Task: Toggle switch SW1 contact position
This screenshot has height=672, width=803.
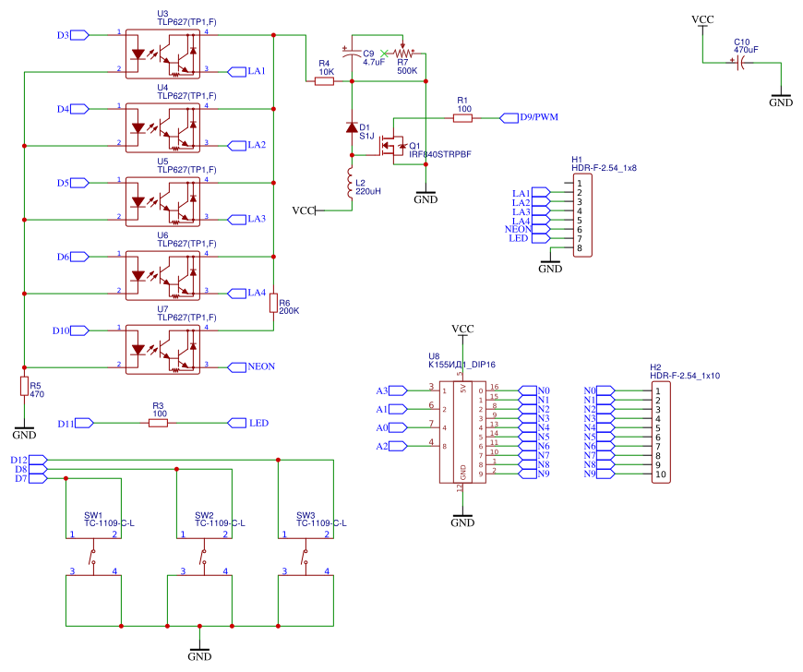Action: click(91, 558)
